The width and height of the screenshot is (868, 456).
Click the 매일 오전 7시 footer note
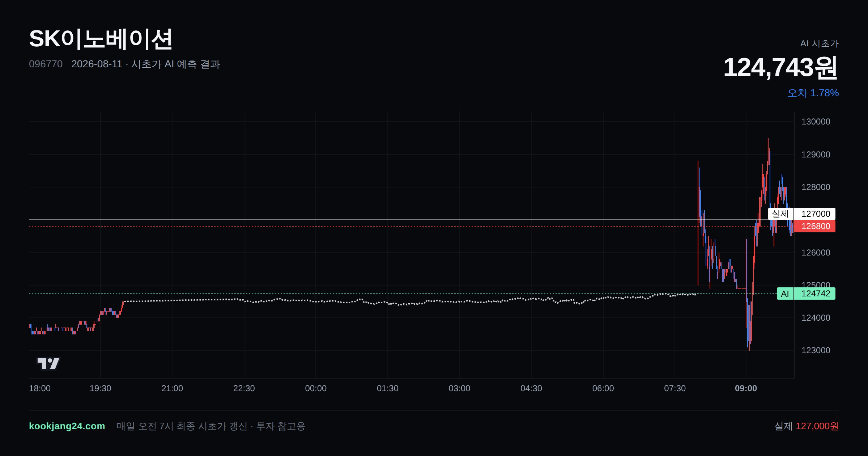[210, 426]
